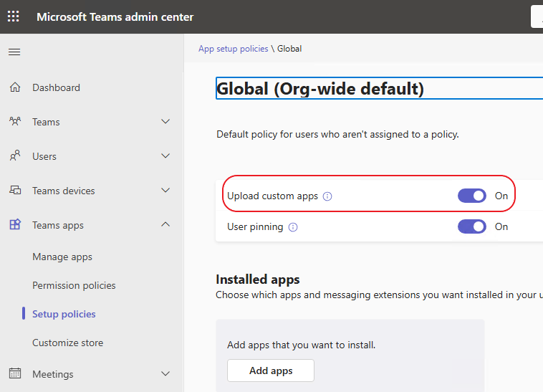
Task: Collapse the navigation hamburger menu
Action: pos(14,52)
